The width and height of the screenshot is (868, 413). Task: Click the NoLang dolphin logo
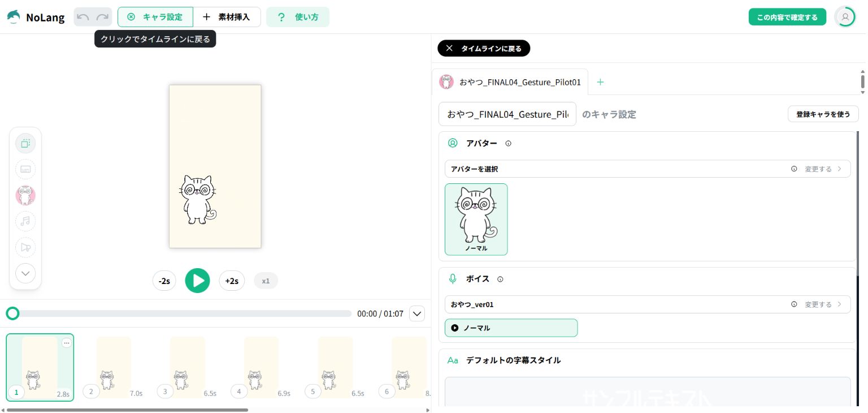click(x=14, y=17)
